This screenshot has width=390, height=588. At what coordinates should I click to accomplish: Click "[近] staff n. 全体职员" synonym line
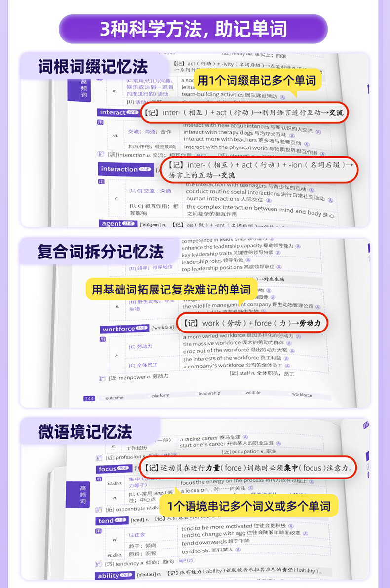pos(262,373)
